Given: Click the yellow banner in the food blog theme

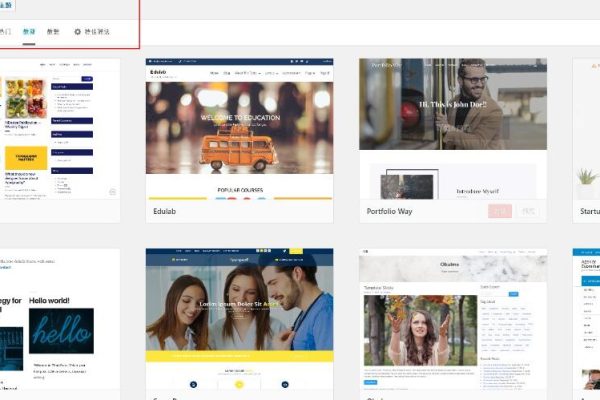Looking at the screenshot, I should 26,157.
